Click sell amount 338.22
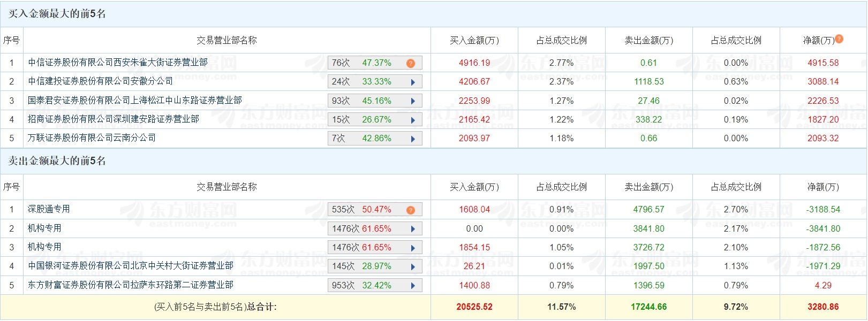The width and height of the screenshot is (868, 321). [649, 119]
